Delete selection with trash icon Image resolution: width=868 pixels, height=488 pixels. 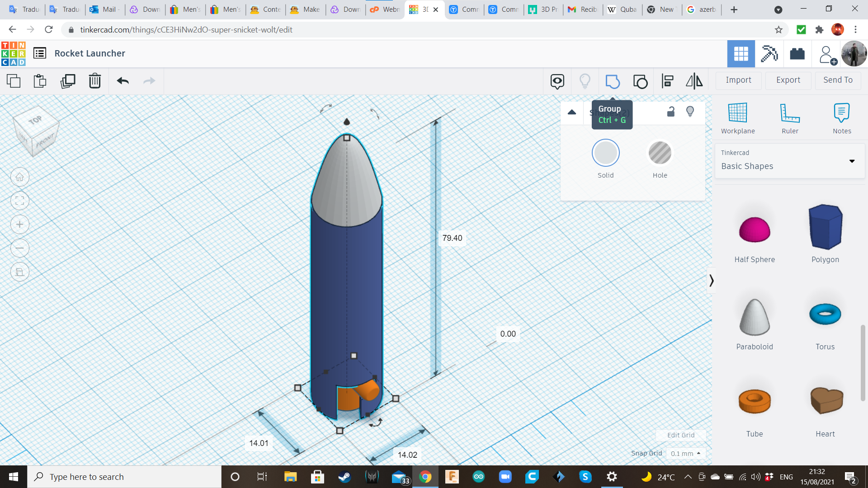[x=95, y=81]
